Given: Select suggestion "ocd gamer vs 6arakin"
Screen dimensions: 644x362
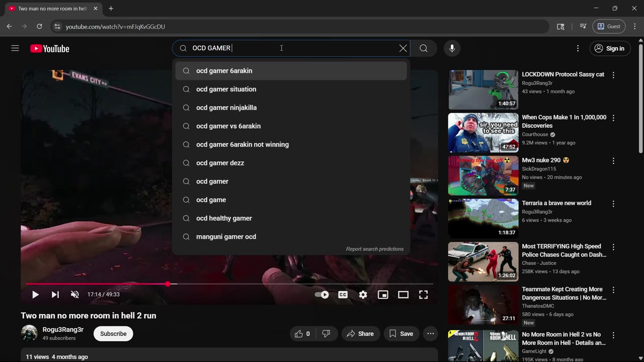Looking at the screenshot, I should pos(291,126).
